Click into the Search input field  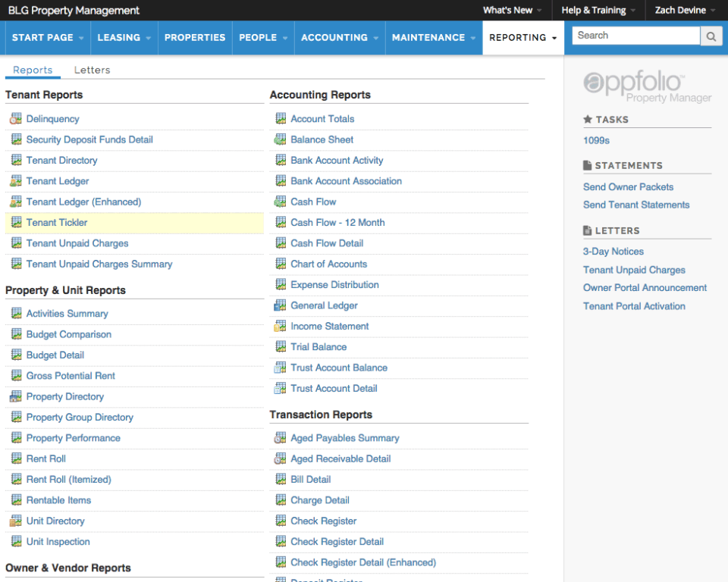pos(635,36)
